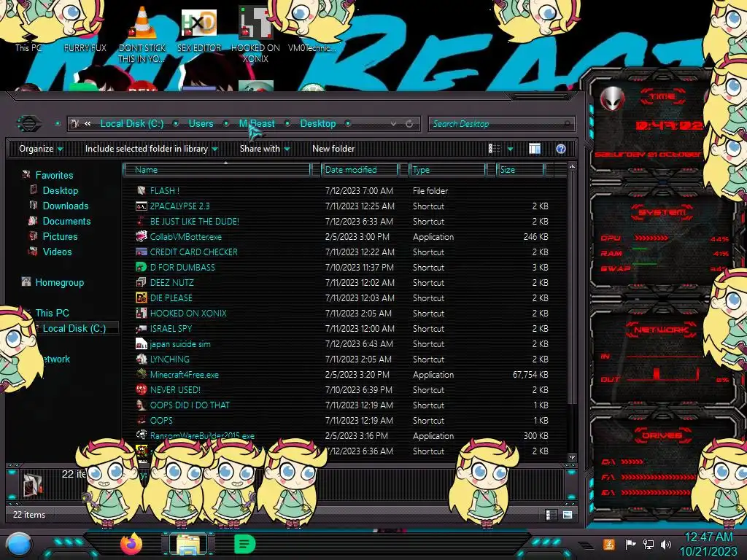Open Include selected folder in library dropdown
This screenshot has width=747, height=560.
(x=152, y=149)
